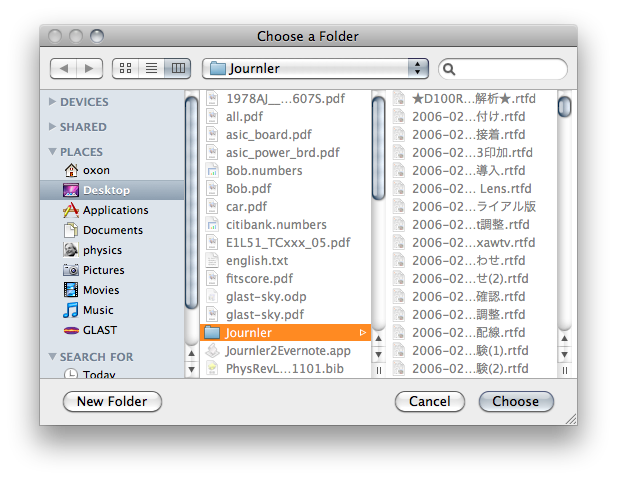
Task: Click the search field
Action: tap(503, 69)
